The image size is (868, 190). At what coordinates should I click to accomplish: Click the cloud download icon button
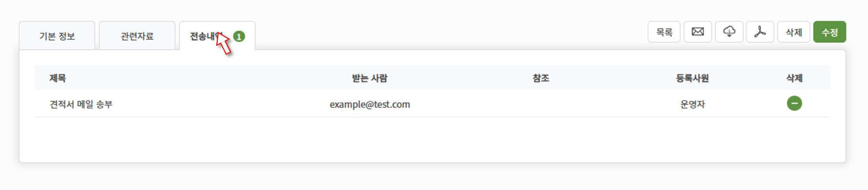(x=729, y=32)
